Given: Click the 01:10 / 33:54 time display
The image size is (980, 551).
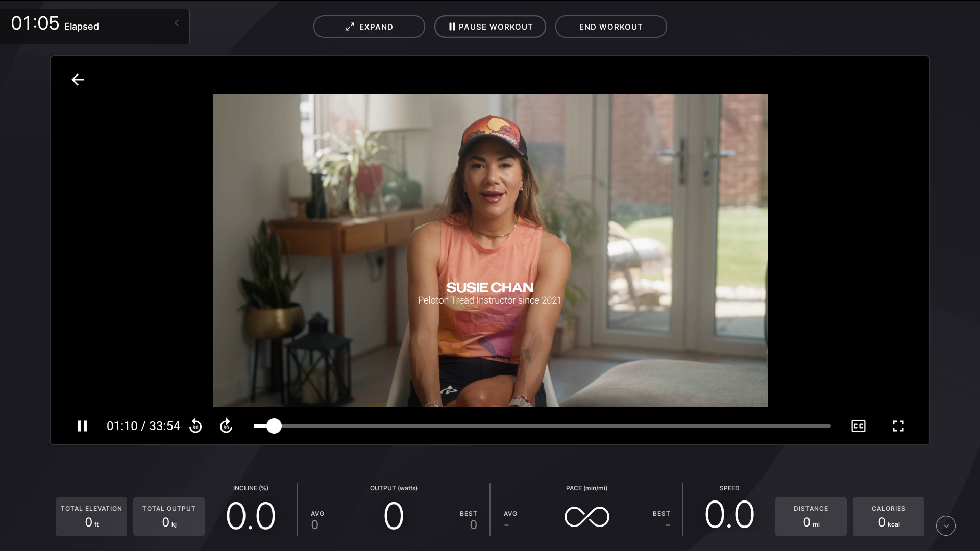Looking at the screenshot, I should (143, 426).
